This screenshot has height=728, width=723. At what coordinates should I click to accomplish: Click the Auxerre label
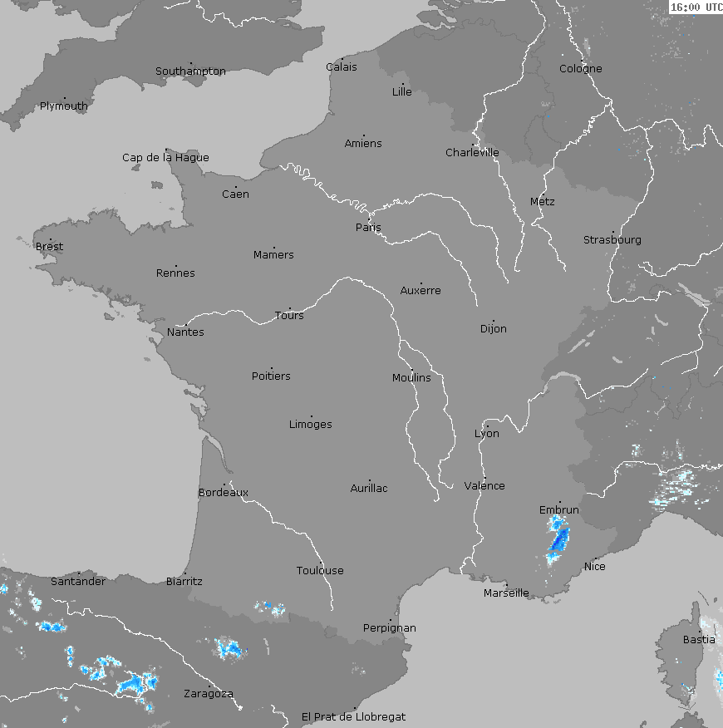[x=421, y=290]
